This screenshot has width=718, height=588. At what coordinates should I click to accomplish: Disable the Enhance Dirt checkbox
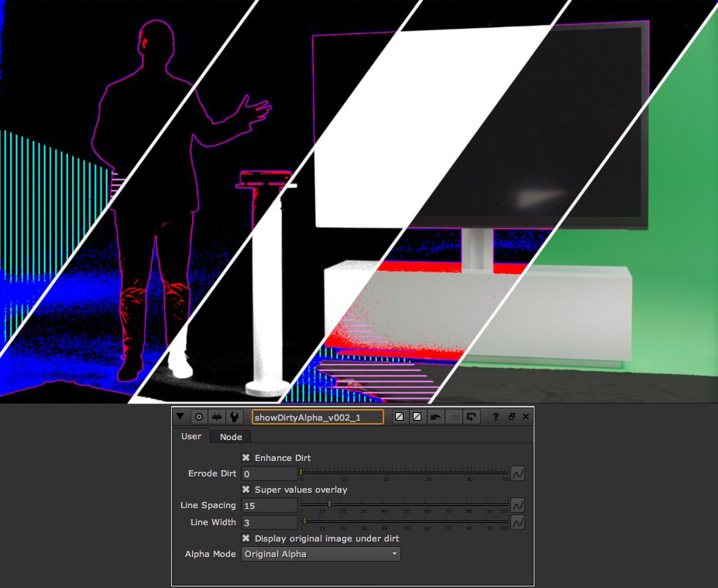246,458
